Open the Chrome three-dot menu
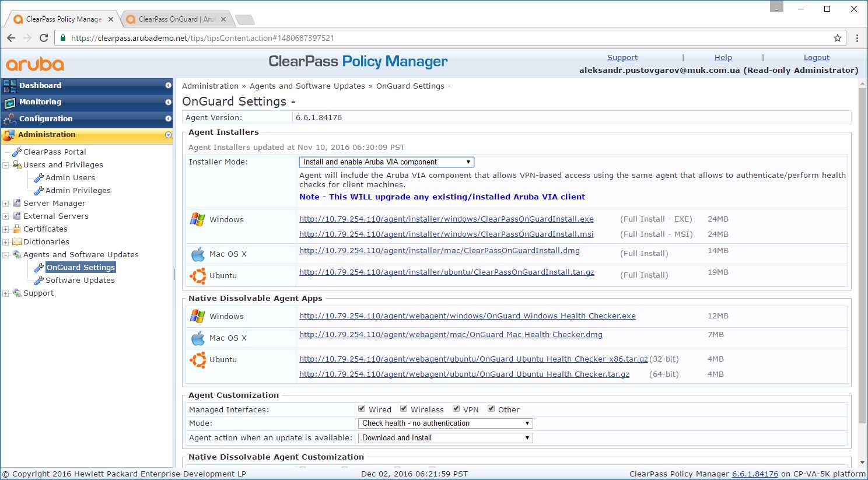Screen dimensions: 868x480 pos(857,38)
